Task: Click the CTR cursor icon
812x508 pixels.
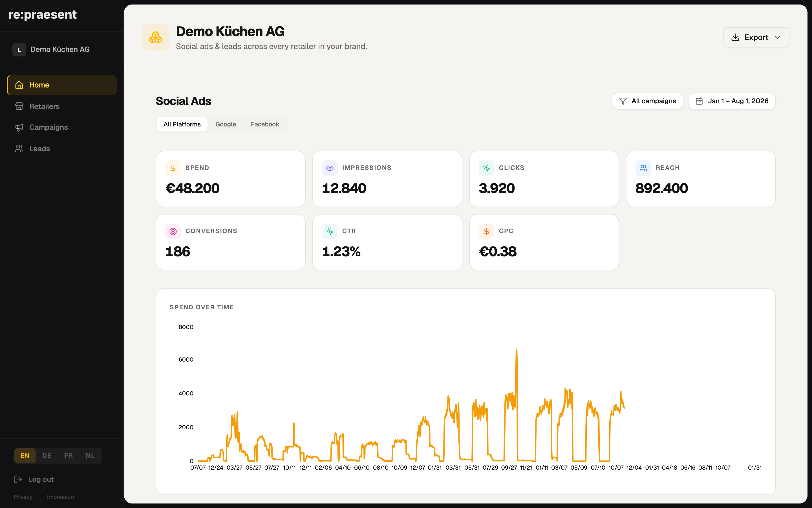Action: coord(330,231)
